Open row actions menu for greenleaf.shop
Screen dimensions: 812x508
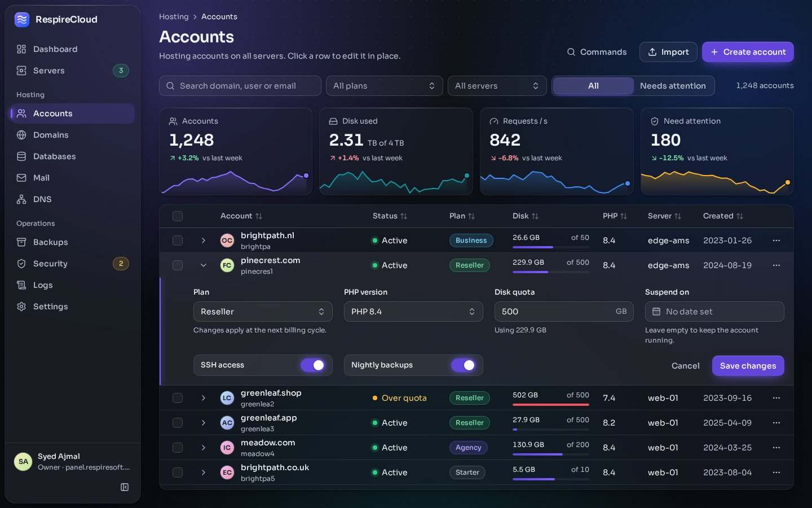point(776,398)
